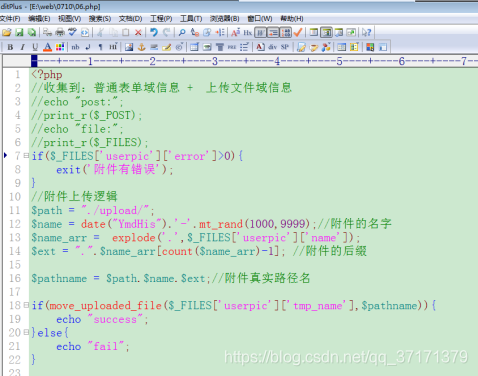This screenshot has height=376, width=478.
Task: Open the 'Hi' heading dropdown
Action: pos(113,47)
